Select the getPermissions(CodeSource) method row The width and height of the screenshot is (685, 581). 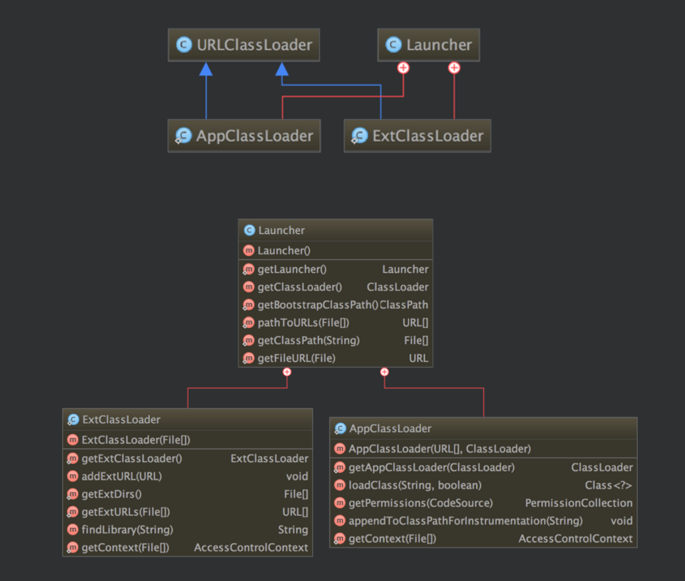[483, 503]
